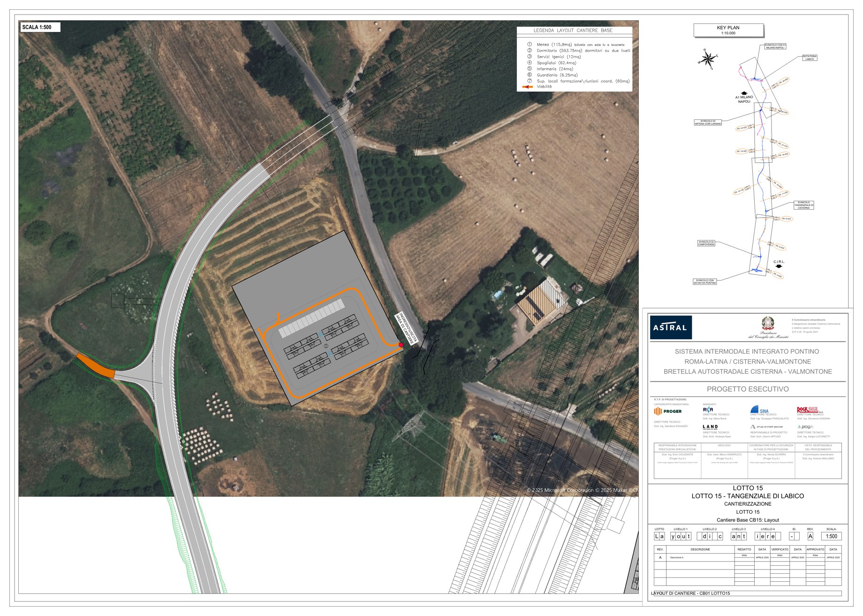Click the circled 2 on the dormitory blocks
Screen dimensions: 863x616
point(326,346)
